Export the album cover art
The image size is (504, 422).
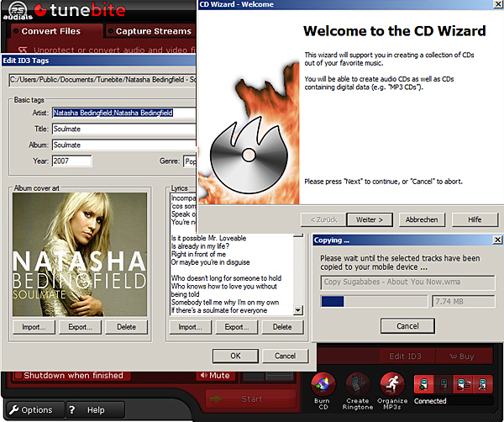click(80, 327)
